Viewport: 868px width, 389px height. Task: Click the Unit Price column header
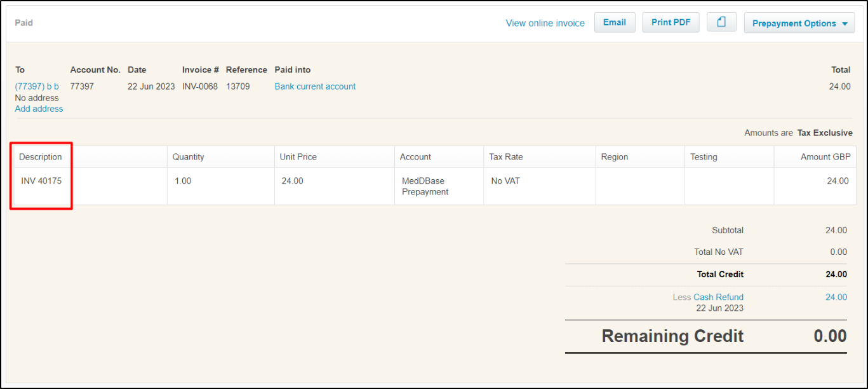tap(298, 157)
